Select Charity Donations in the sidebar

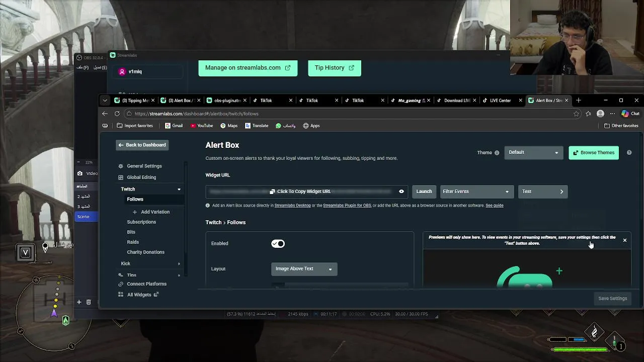[x=146, y=252]
